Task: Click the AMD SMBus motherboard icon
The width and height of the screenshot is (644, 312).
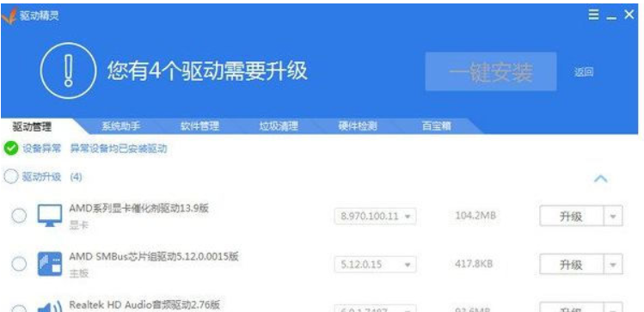Action: 50,264
